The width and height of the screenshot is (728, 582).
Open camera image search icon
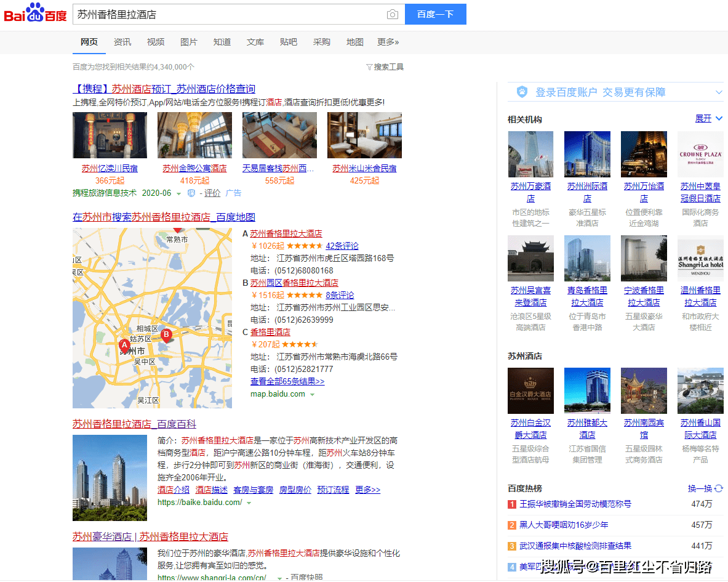393,14
